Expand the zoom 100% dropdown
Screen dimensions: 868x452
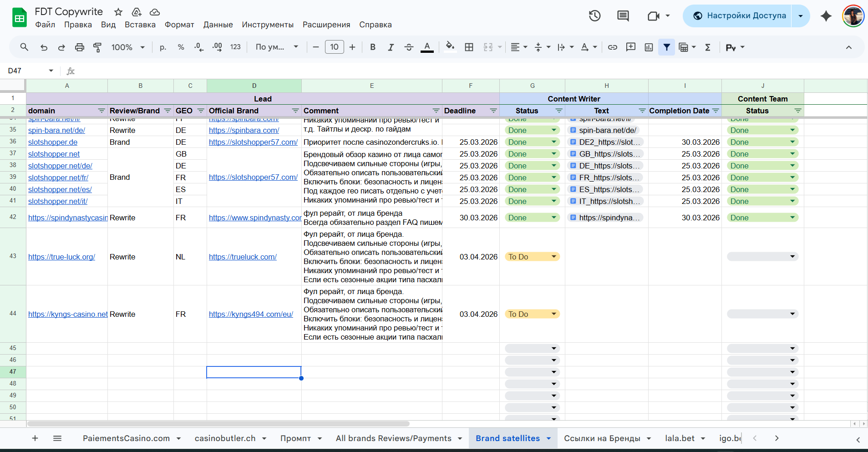(x=128, y=47)
